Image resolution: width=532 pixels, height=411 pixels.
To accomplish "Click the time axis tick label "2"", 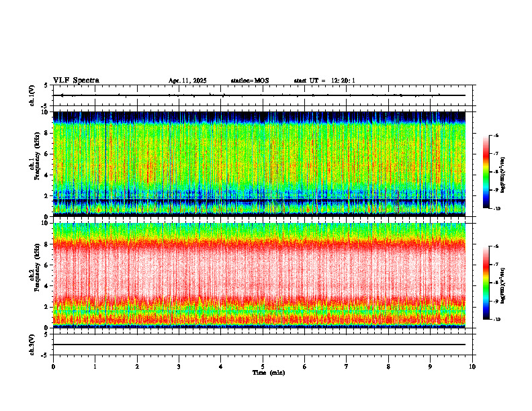I will point(137,367).
